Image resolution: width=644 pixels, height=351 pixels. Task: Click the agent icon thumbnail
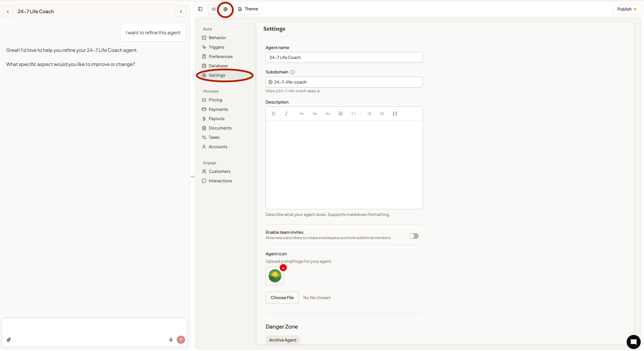[275, 276]
